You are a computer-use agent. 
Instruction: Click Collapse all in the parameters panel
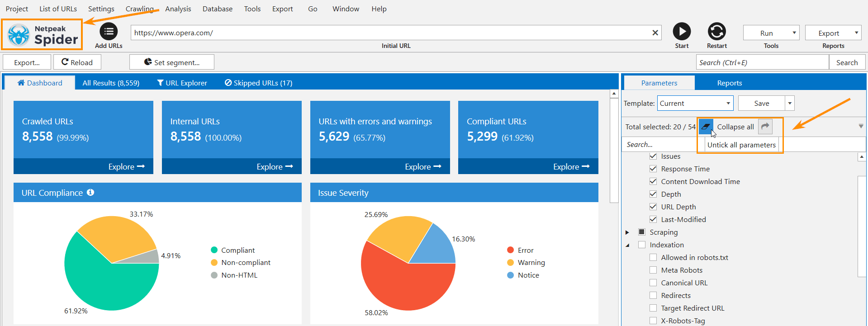pos(735,127)
